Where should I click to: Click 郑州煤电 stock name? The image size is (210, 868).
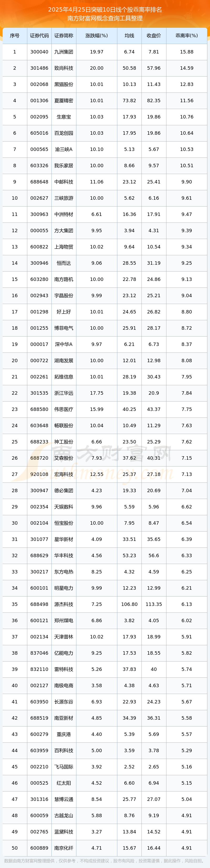64,620
